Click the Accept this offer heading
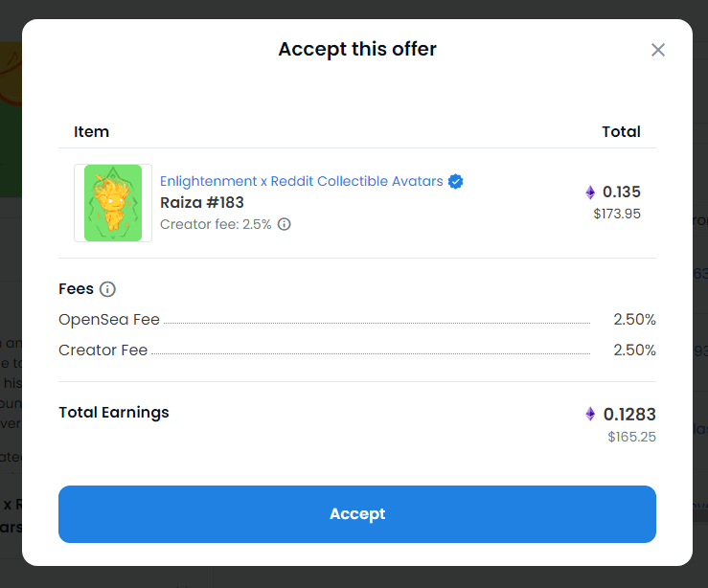Viewport: 708px width, 588px height. [357, 49]
